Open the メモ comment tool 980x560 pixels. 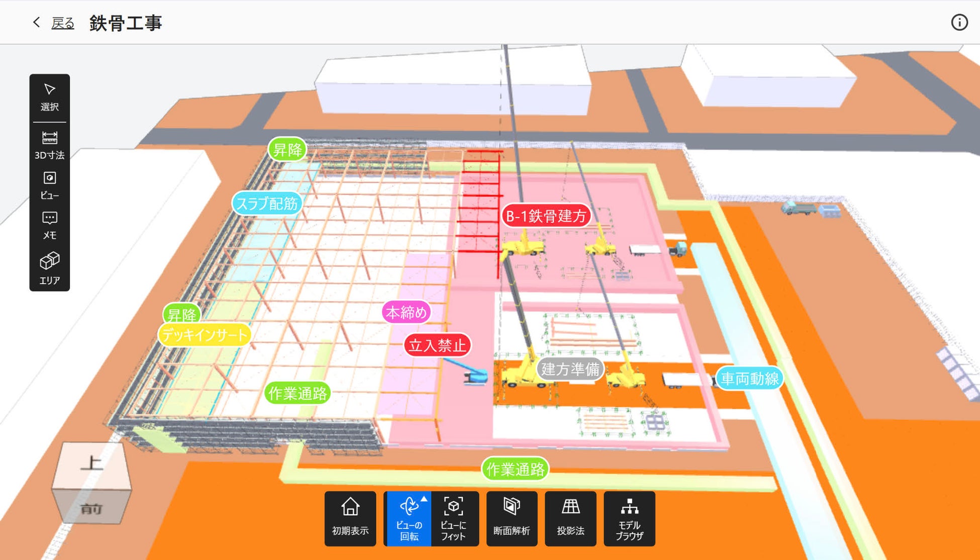pyautogui.click(x=49, y=225)
